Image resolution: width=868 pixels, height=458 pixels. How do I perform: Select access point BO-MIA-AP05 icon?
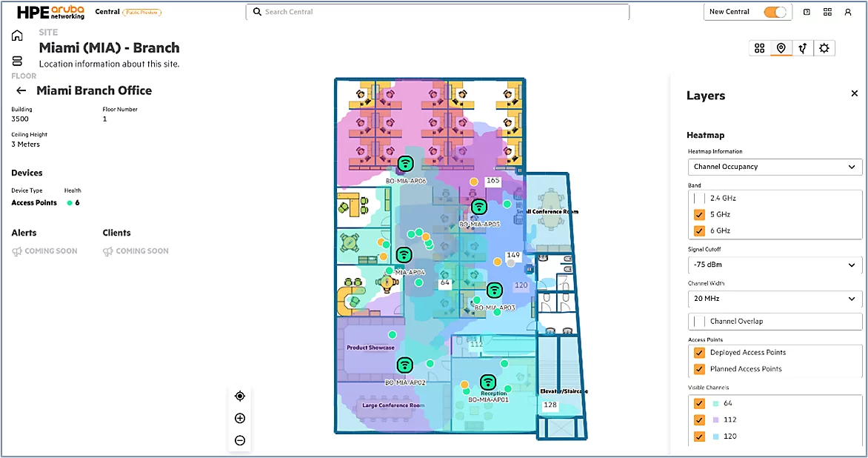point(479,207)
